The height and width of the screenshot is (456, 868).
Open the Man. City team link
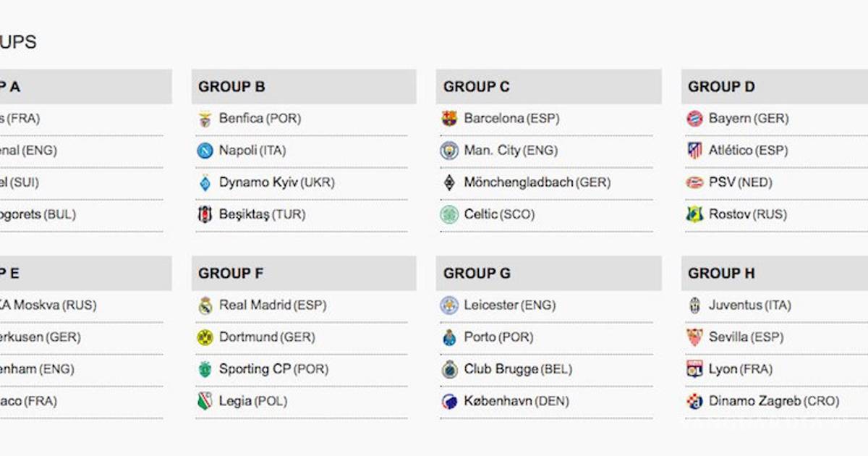(492, 151)
